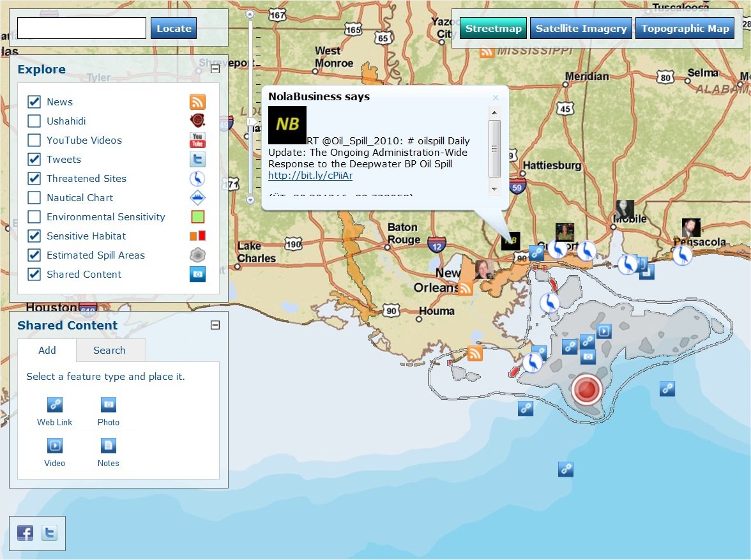751x560 pixels.
Task: Close the NolaBusiness popup
Action: tap(496, 98)
